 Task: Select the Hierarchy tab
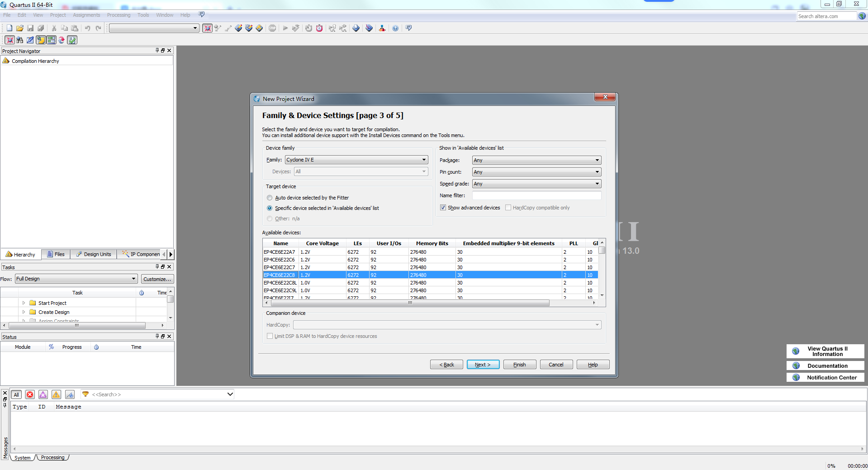(21, 254)
